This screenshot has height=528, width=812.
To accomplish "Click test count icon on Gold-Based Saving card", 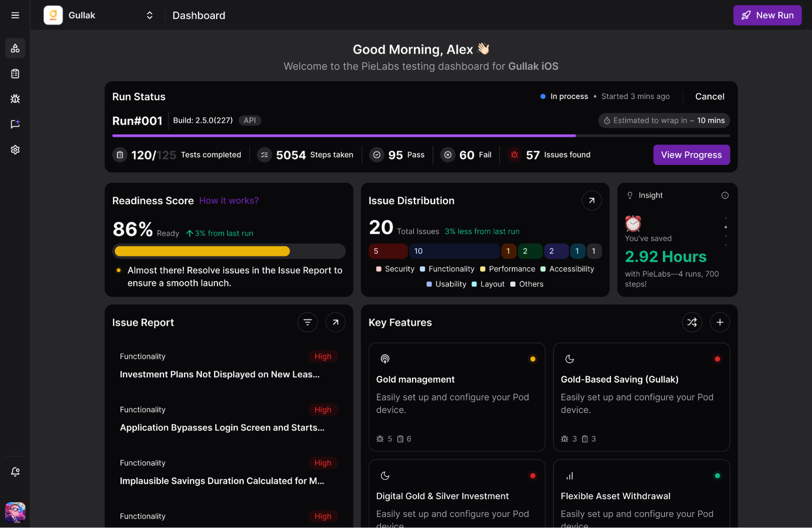I will pos(585,439).
